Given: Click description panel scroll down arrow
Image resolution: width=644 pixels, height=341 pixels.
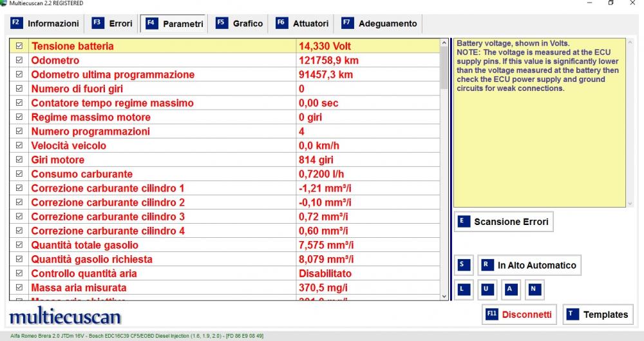Looking at the screenshot, I should [x=630, y=204].
